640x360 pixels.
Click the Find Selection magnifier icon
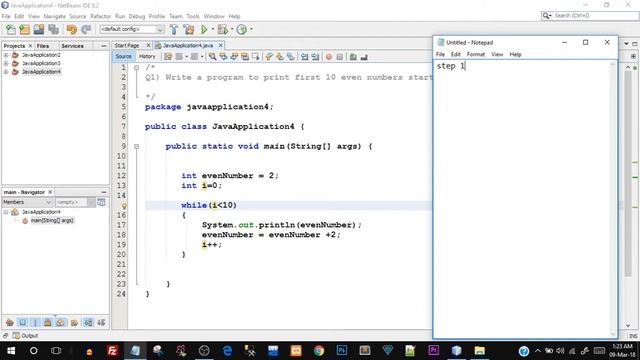[x=213, y=57]
